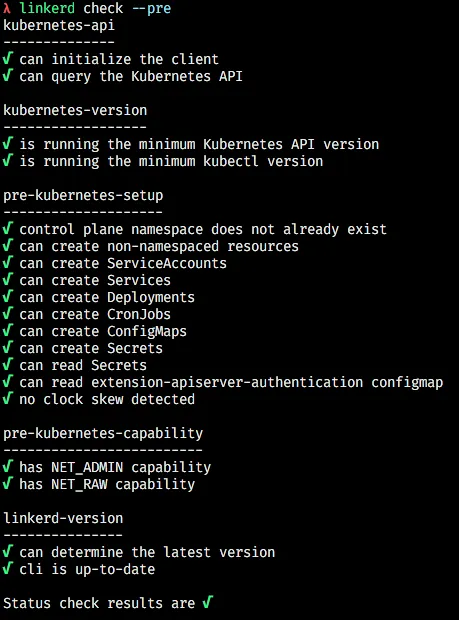The width and height of the screenshot is (459, 620).
Task: Click the 'kubernetes-api' section heading
Action: point(59,25)
